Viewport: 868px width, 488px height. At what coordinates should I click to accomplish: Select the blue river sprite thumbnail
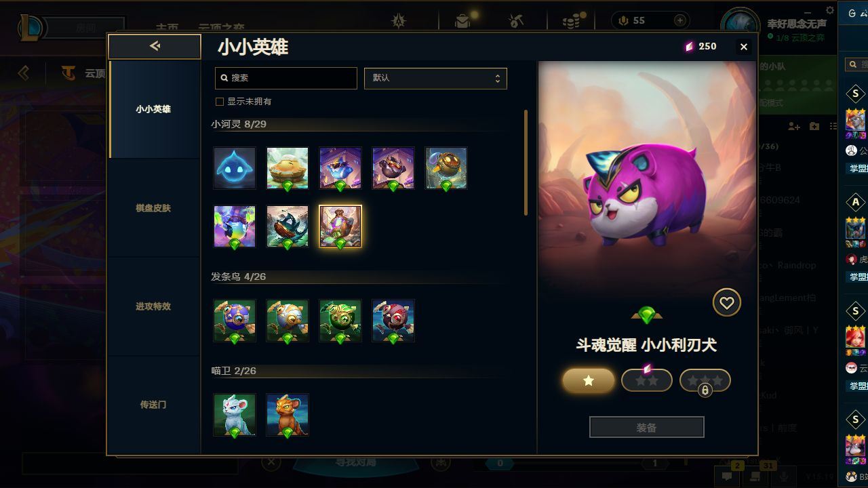coord(235,168)
